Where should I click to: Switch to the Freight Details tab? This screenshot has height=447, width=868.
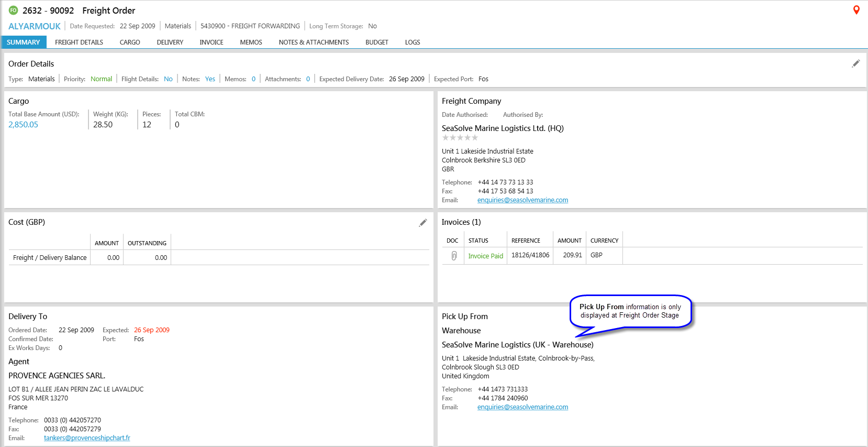(x=79, y=42)
